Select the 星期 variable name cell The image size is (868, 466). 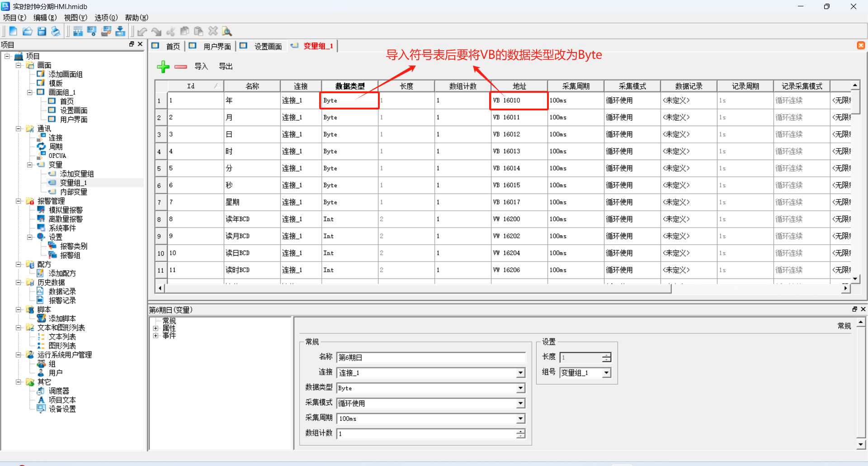coord(252,202)
